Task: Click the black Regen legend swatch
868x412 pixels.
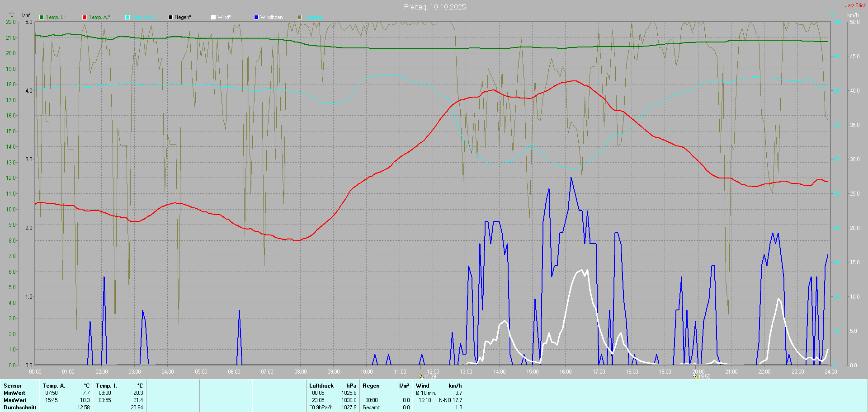Action: coord(170,17)
